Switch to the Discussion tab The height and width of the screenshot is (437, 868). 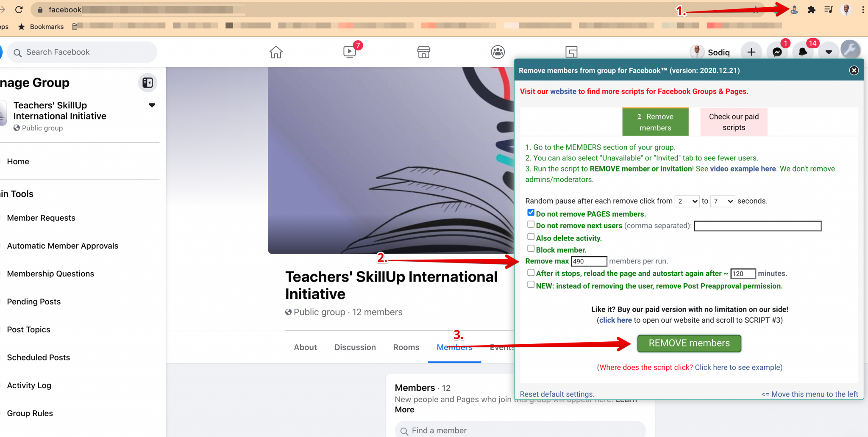[x=355, y=347]
